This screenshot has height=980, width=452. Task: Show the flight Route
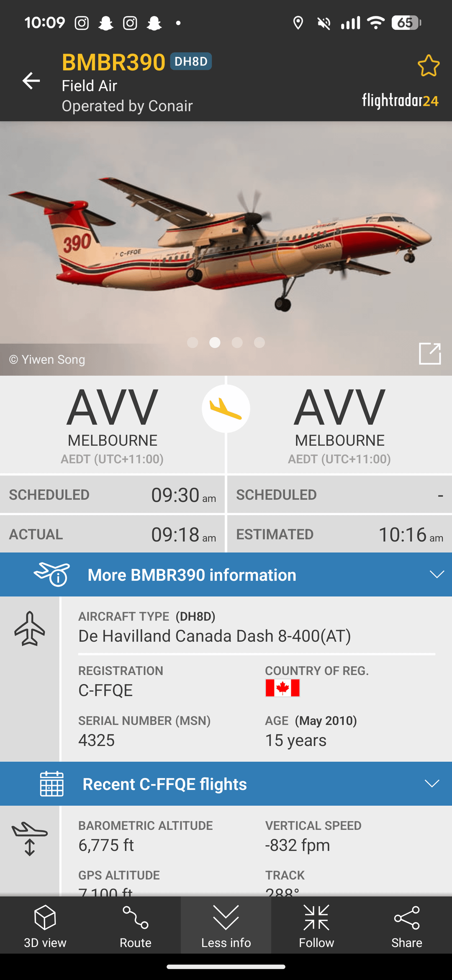(x=136, y=926)
